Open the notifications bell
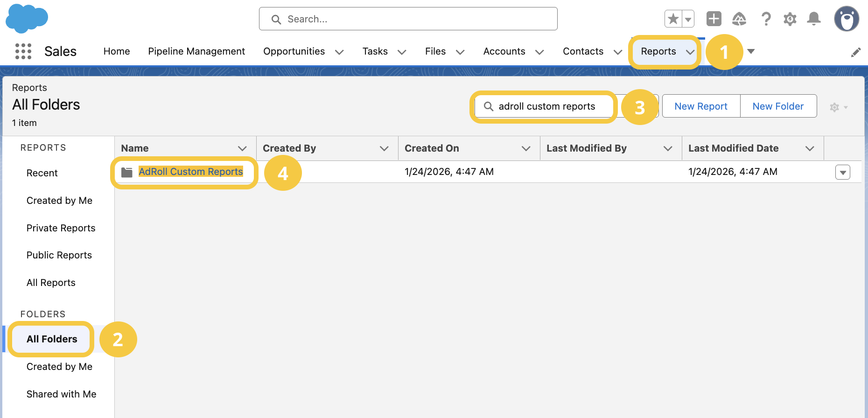 click(814, 19)
